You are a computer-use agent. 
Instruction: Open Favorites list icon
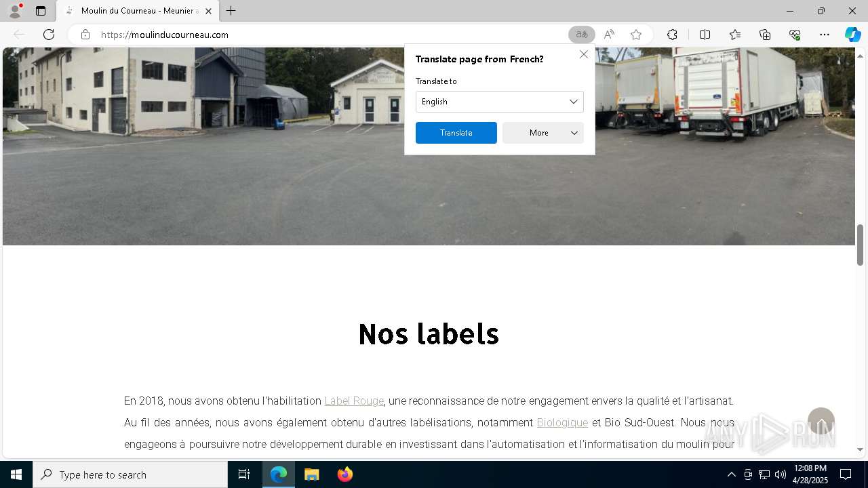(735, 35)
